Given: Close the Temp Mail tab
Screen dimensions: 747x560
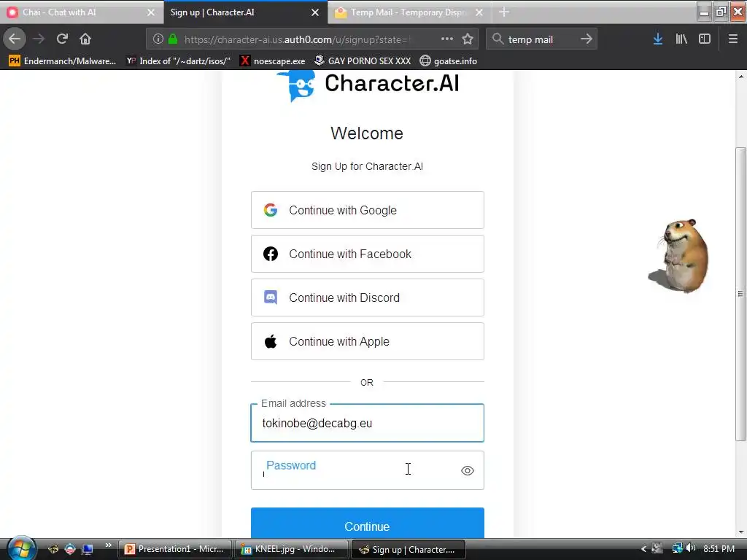Looking at the screenshot, I should 479,12.
